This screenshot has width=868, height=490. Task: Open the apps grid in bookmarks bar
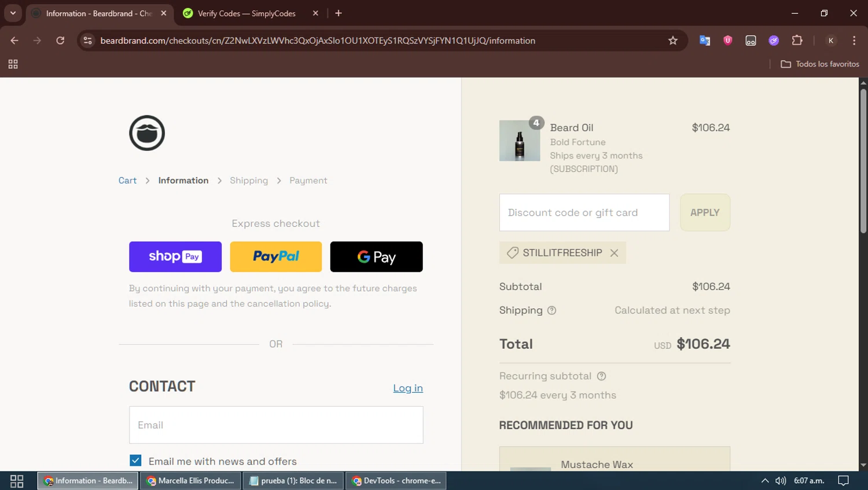pos(13,64)
